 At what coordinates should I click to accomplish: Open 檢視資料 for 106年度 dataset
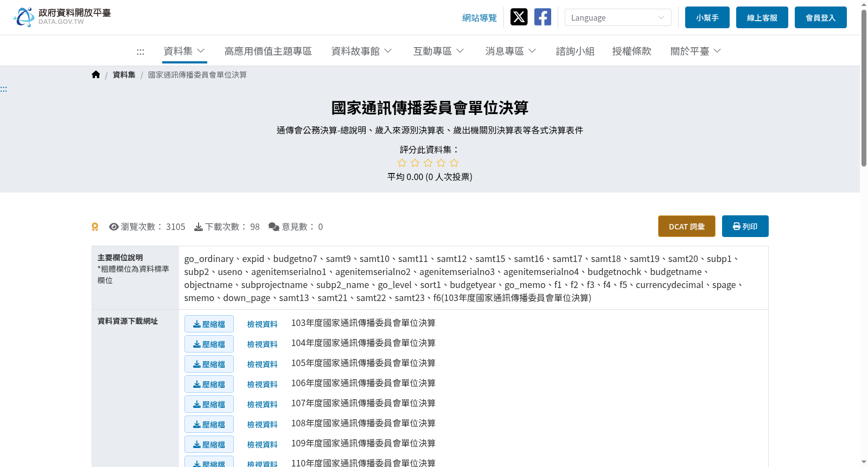point(263,385)
